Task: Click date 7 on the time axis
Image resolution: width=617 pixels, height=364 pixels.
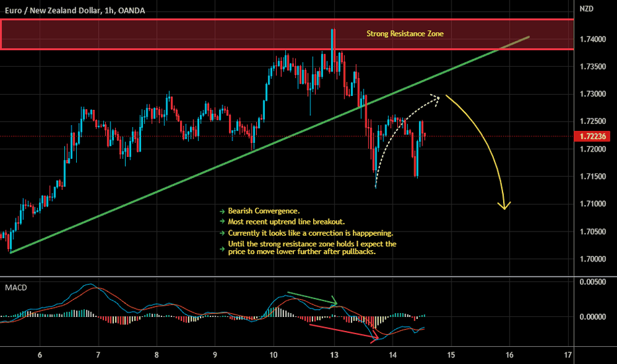Action: tap(98, 355)
